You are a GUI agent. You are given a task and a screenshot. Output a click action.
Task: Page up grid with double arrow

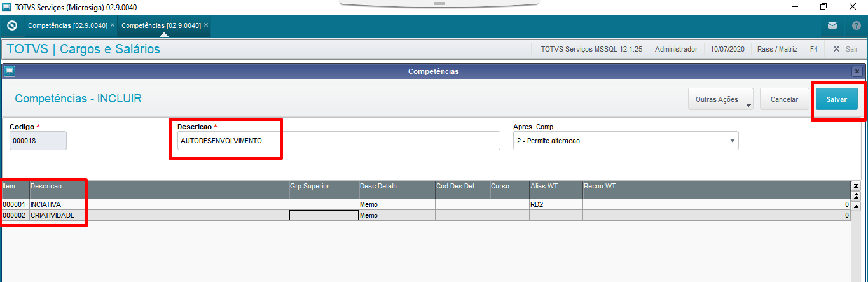click(x=855, y=195)
